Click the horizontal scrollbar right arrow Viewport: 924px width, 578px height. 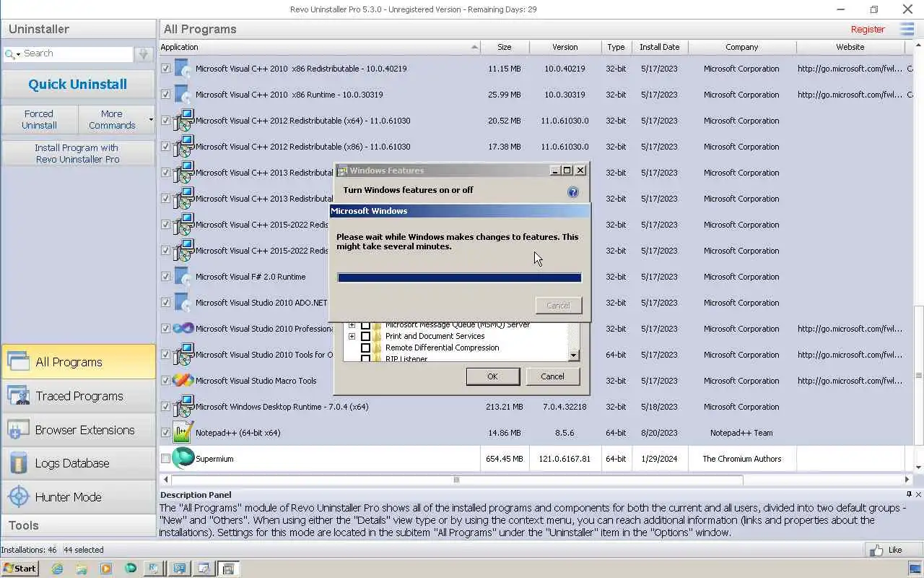(x=907, y=480)
